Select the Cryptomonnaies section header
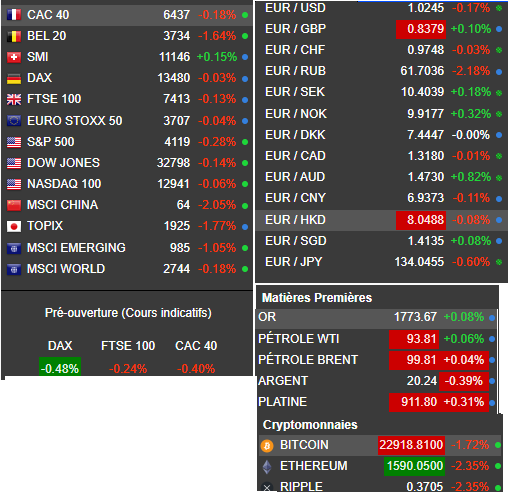Viewport: 515px width, 496px height. 310,425
